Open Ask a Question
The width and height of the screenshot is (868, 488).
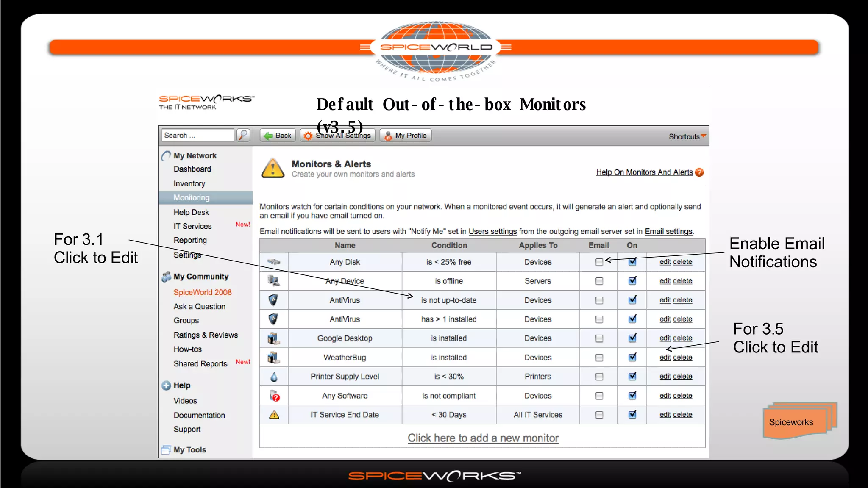click(199, 306)
